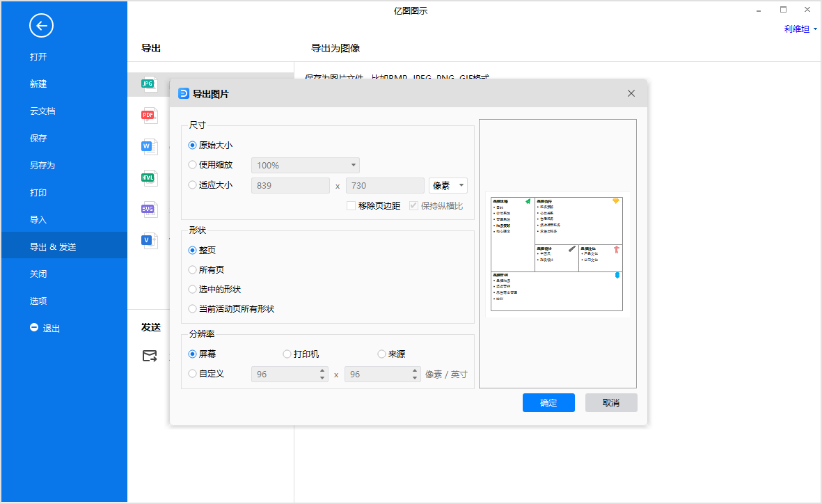Click the diagram preview thumbnail
This screenshot has width=822, height=504.
point(558,254)
